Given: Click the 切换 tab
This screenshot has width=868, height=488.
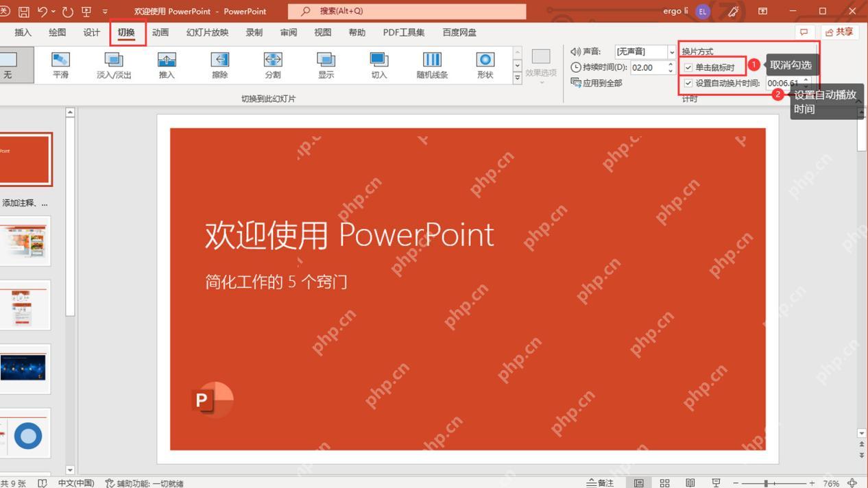Looking at the screenshot, I should [127, 32].
